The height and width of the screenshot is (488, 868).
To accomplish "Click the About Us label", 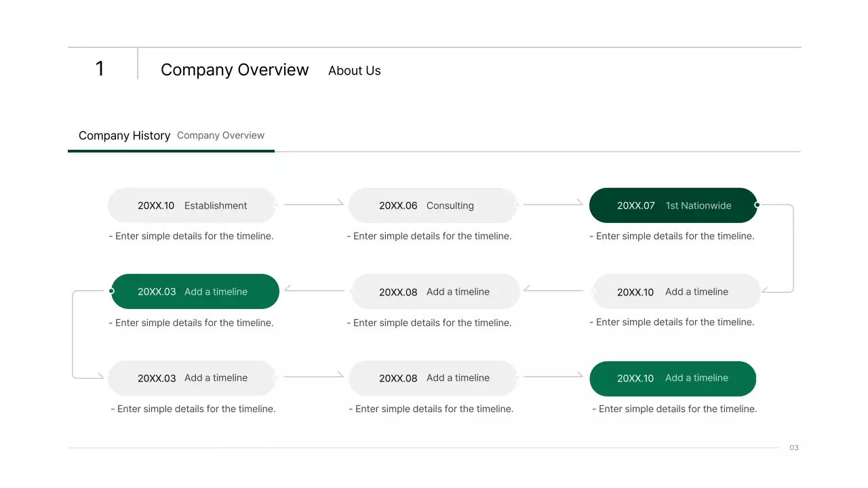I will point(354,70).
